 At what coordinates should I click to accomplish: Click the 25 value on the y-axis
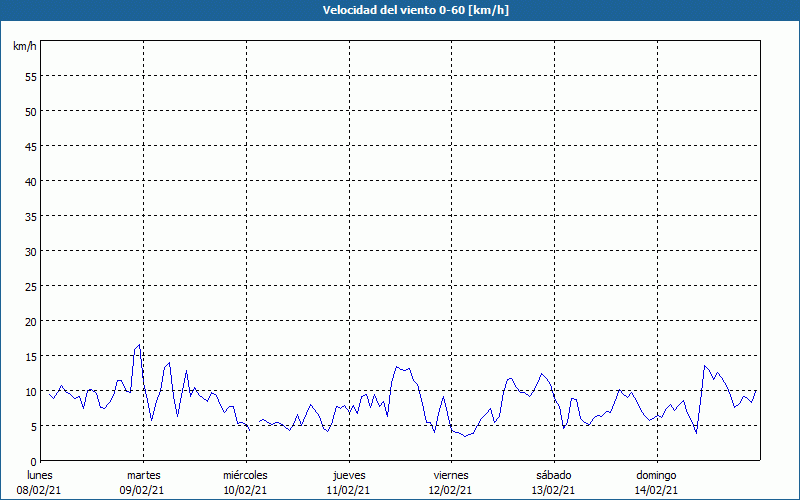coord(31,287)
